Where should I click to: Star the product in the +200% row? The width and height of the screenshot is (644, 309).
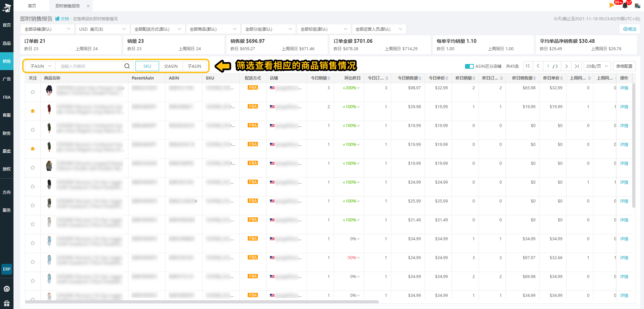(x=33, y=92)
